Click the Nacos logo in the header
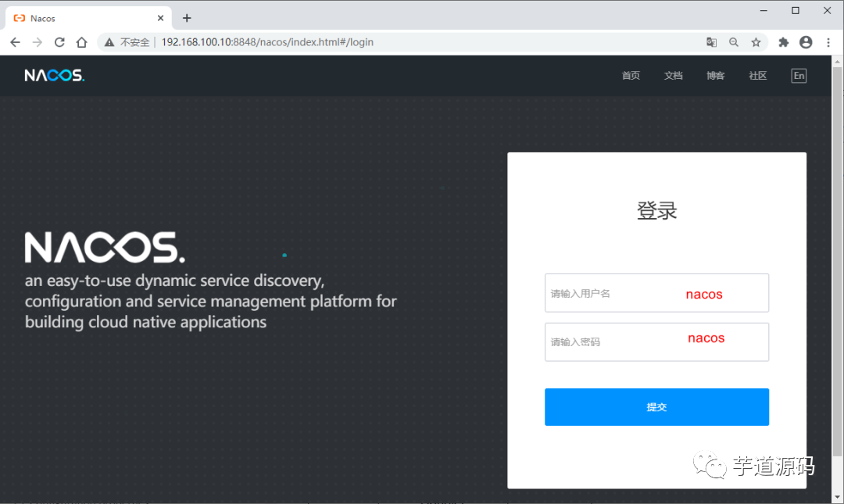 click(x=55, y=75)
